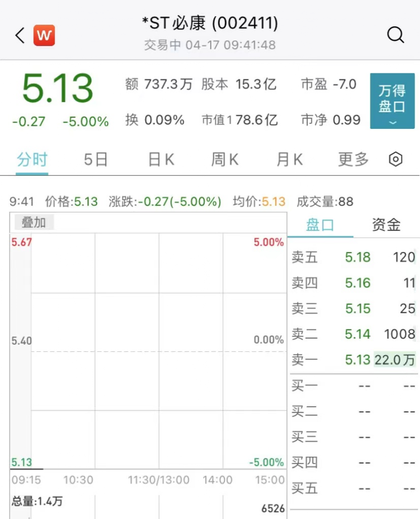Show the 盘口 order book tab

pos(320,225)
